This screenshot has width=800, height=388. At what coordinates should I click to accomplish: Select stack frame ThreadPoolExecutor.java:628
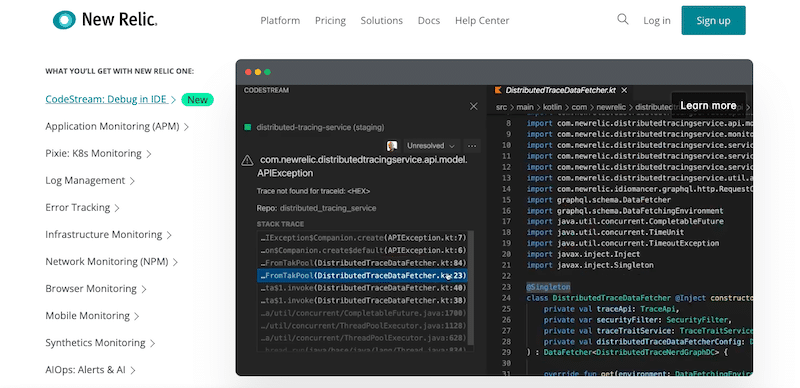point(363,338)
